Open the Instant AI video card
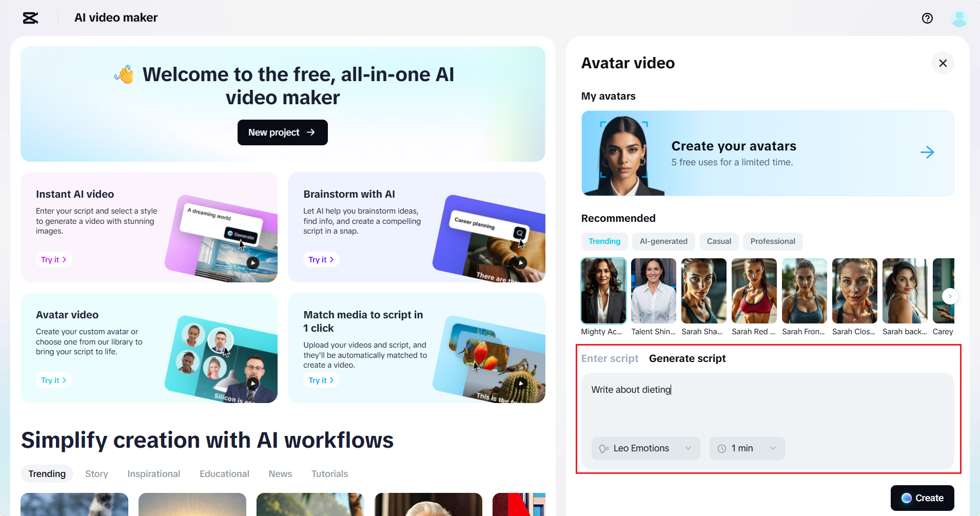 (x=149, y=227)
